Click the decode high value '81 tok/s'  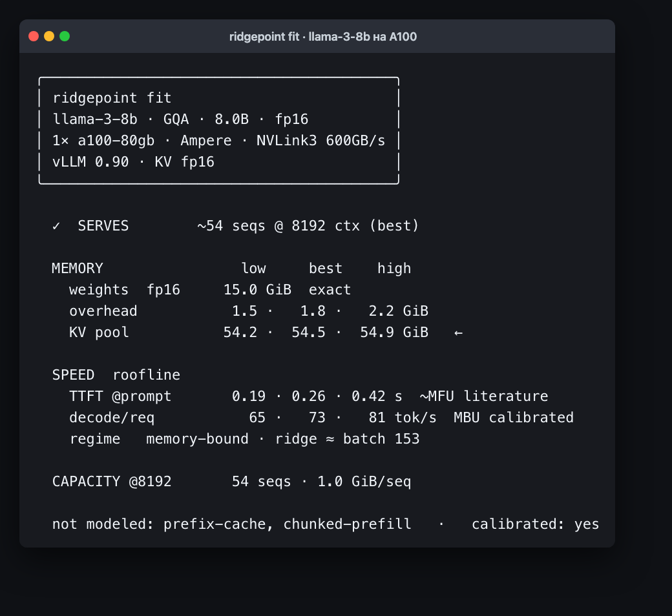click(x=403, y=418)
